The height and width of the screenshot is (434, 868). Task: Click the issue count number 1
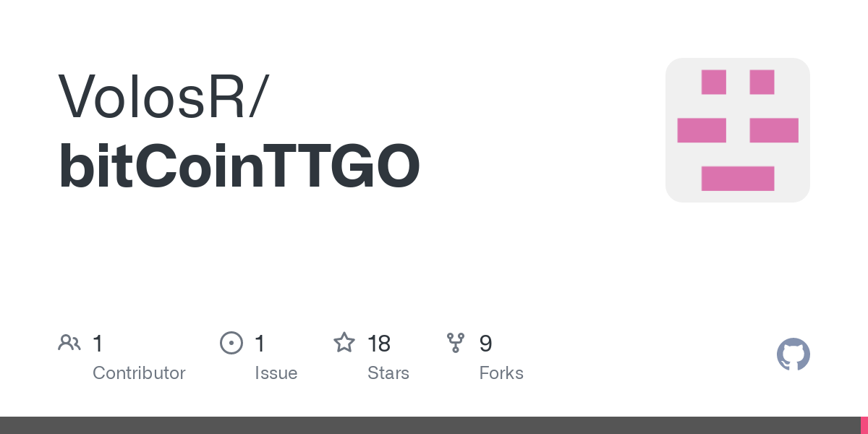(260, 343)
